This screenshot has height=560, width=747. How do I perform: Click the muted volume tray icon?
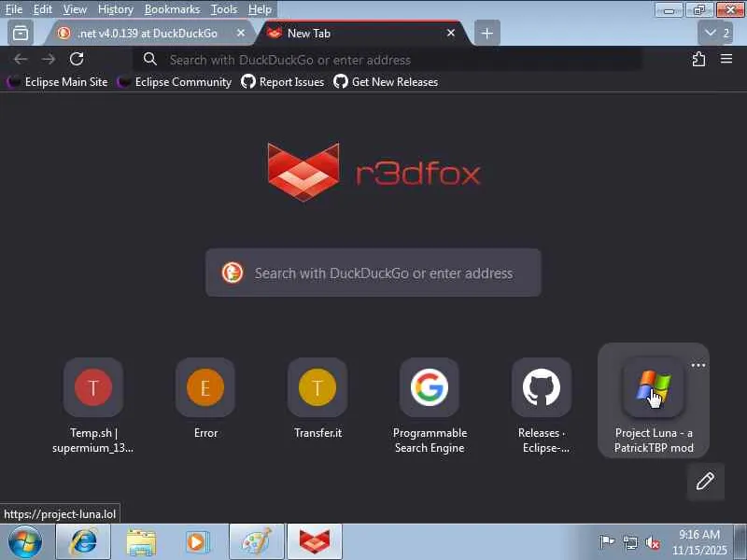click(x=653, y=542)
